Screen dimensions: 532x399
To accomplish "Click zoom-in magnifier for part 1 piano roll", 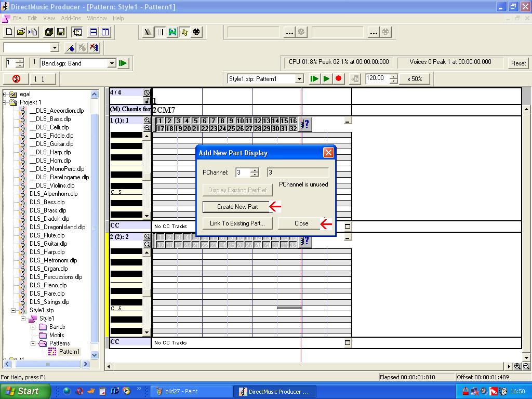I will click(x=147, y=120).
